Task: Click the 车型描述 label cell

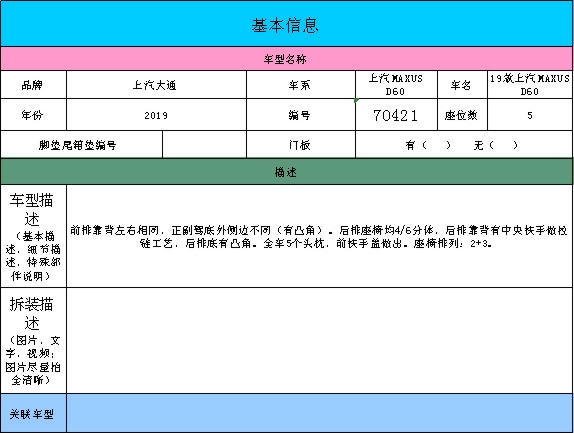Action: tap(33, 236)
